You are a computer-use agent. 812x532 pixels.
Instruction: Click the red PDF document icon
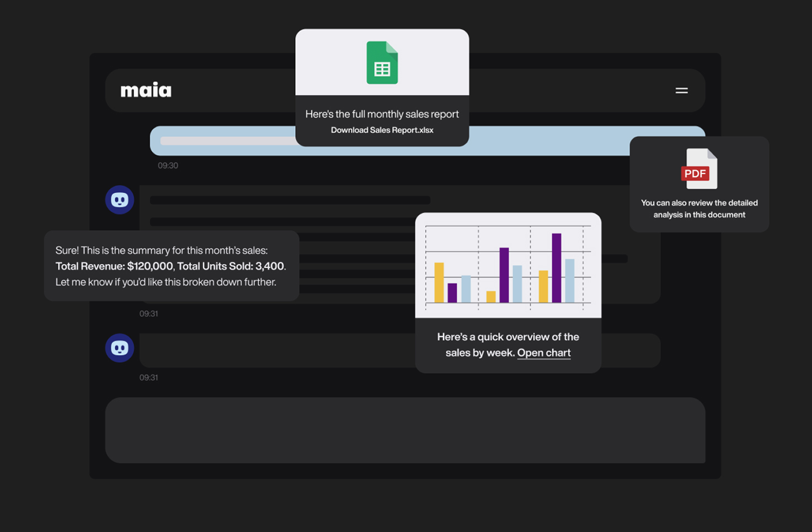(x=699, y=169)
